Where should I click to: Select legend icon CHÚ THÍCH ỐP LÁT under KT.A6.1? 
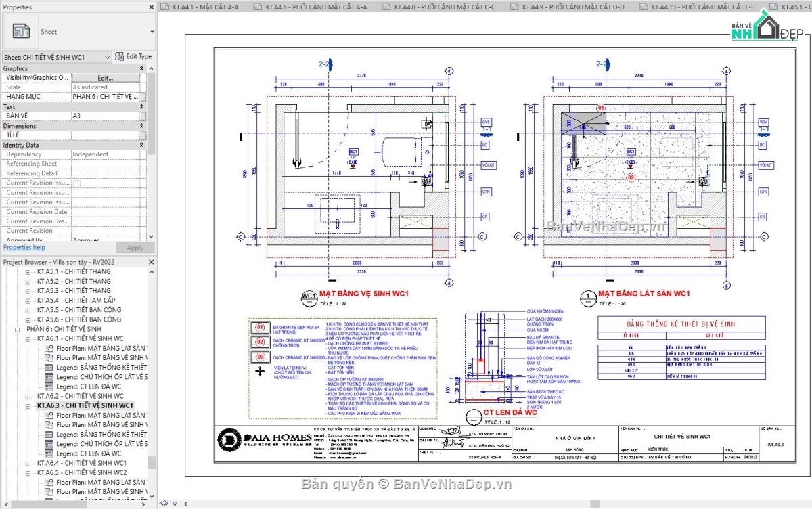click(x=49, y=376)
